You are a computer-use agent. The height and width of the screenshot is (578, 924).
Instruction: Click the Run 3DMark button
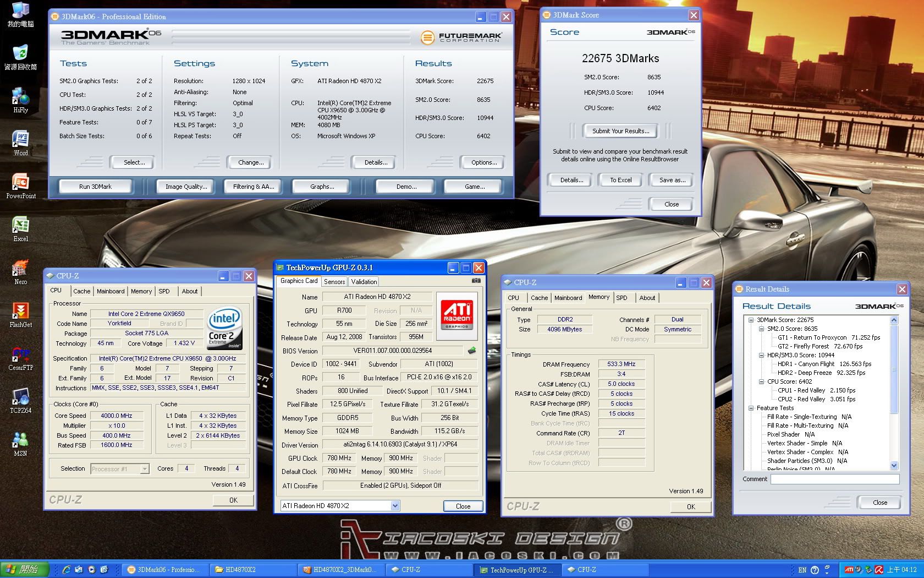(95, 187)
